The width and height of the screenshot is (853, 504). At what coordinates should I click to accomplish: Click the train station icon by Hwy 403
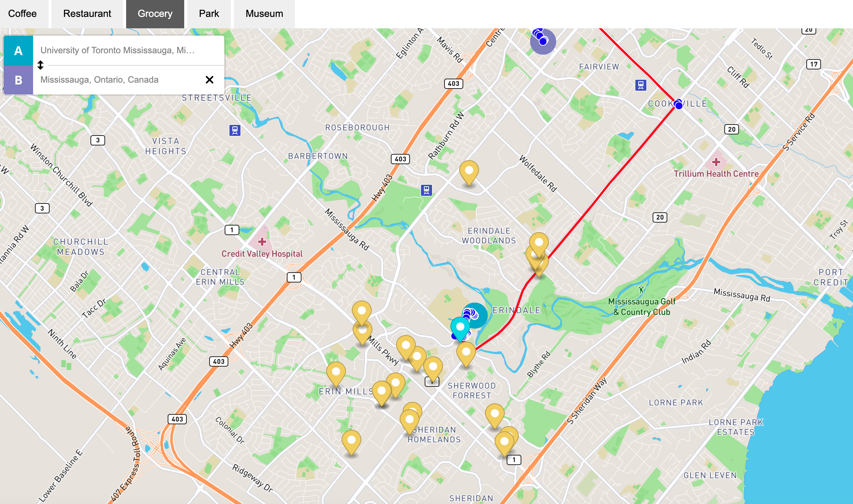[x=426, y=190]
